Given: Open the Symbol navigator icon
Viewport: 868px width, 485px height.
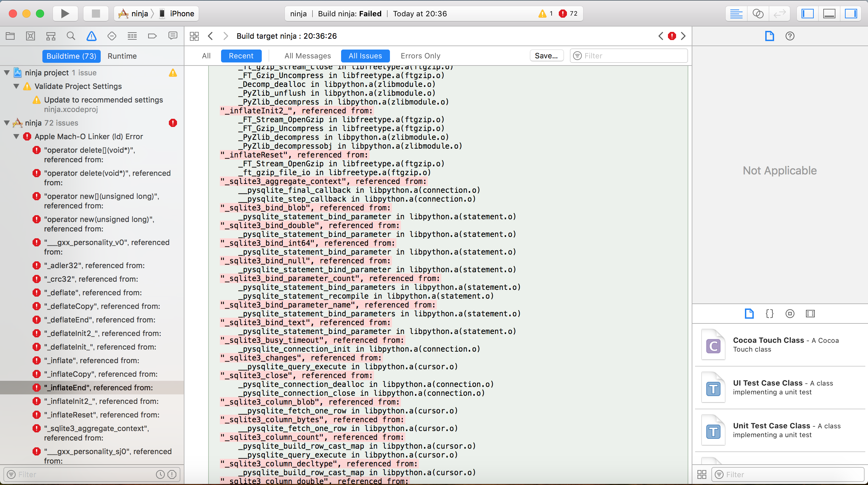Looking at the screenshot, I should [x=51, y=36].
